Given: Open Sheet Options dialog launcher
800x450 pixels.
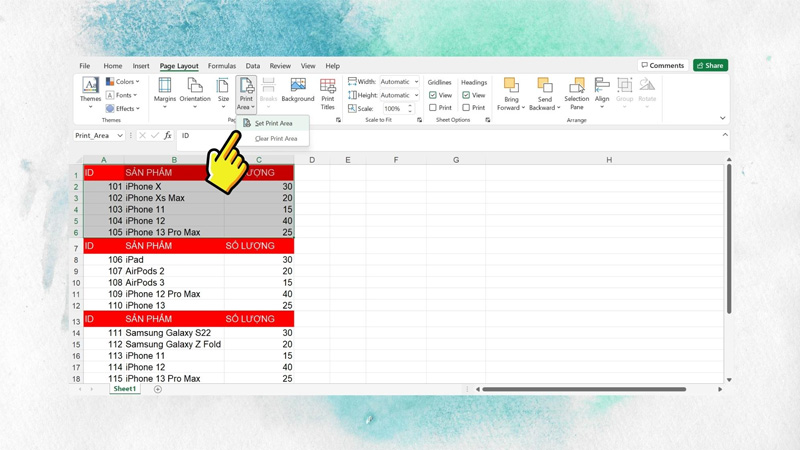Looking at the screenshot, I should (x=488, y=120).
